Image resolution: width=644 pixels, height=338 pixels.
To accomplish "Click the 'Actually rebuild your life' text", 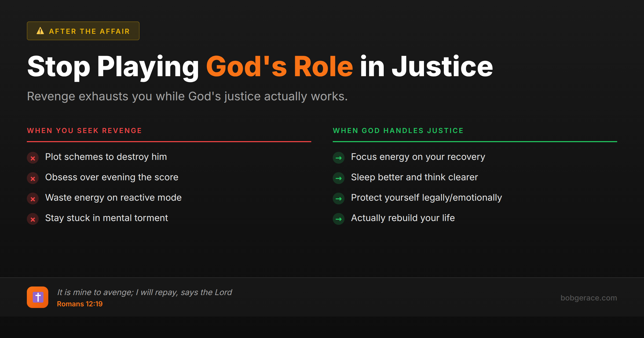I will pyautogui.click(x=403, y=218).
